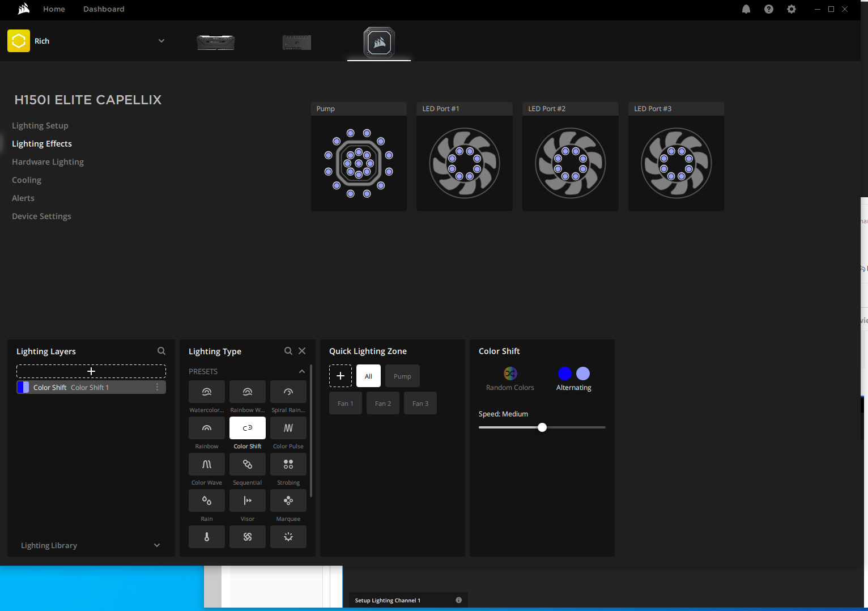Click the LED Port #3 fan diagram

coord(676,163)
